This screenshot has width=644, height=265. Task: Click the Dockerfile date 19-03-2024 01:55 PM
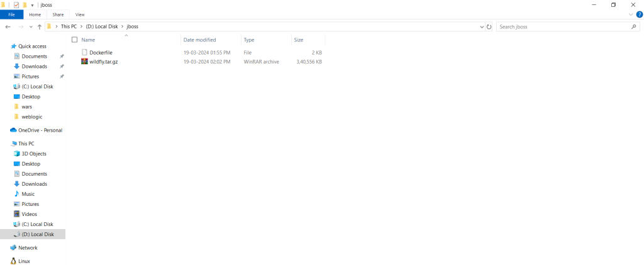tap(206, 53)
